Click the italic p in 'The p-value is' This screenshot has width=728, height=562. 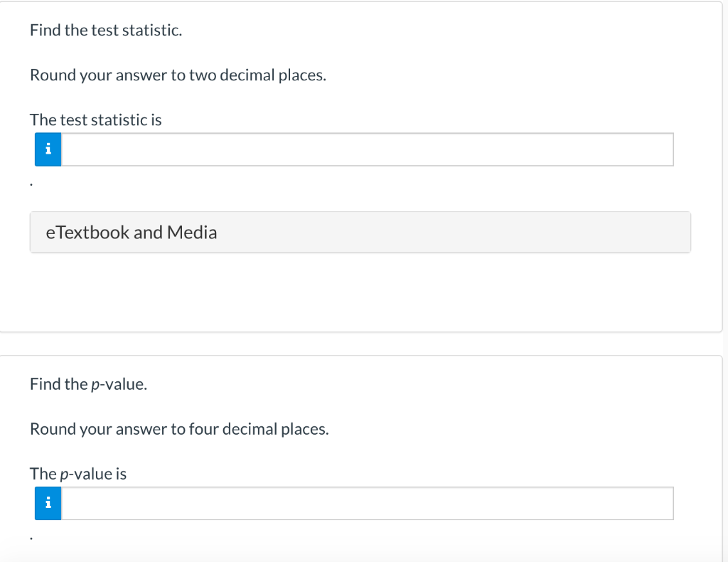[x=65, y=475]
